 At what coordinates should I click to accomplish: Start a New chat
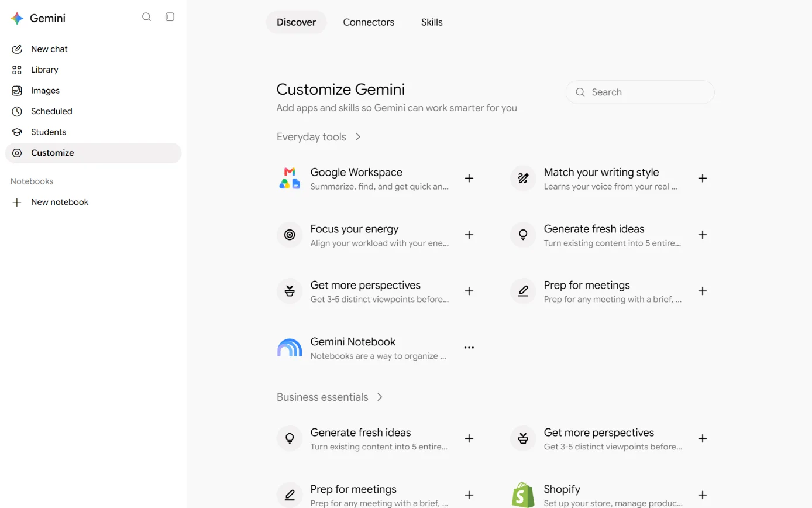point(94,49)
